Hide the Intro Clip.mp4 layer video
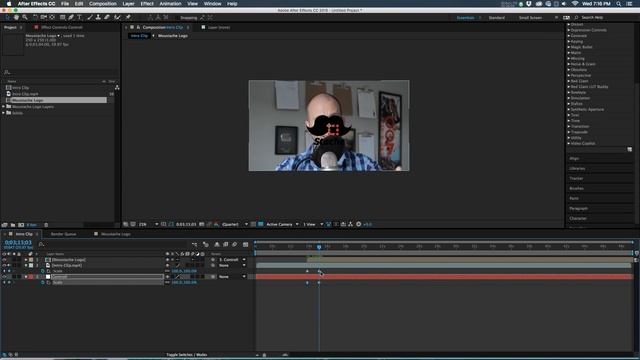The height and width of the screenshot is (360, 640). point(4,265)
